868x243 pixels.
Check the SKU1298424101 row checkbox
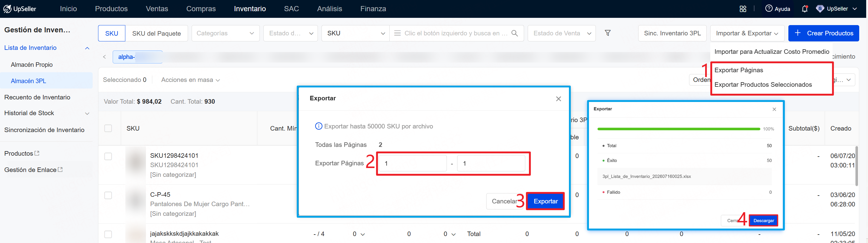[108, 157]
